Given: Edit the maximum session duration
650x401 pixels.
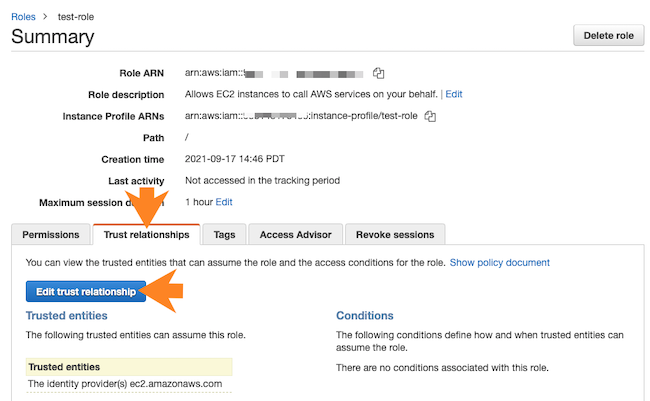Looking at the screenshot, I should pos(224,202).
